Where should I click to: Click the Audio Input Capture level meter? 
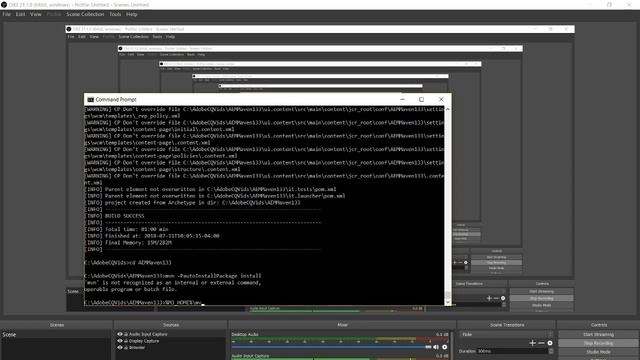[x=340, y=359]
